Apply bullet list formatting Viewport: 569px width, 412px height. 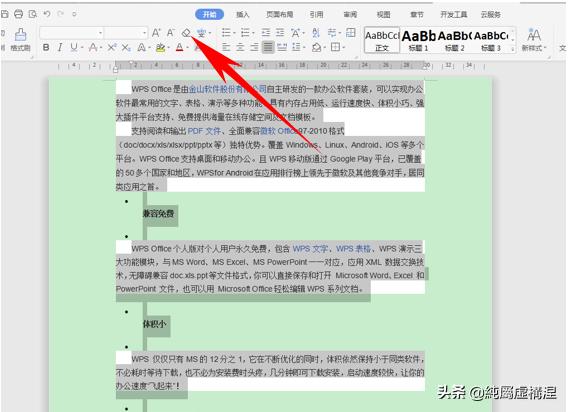click(226, 33)
